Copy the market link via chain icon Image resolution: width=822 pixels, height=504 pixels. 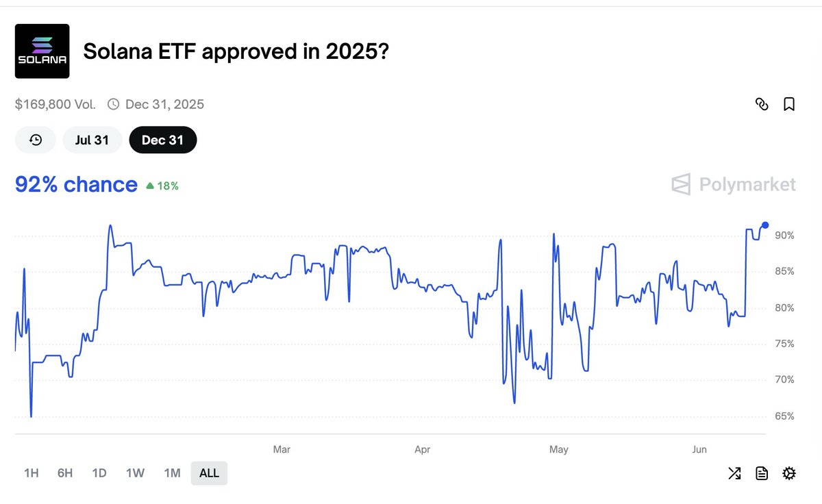[762, 104]
